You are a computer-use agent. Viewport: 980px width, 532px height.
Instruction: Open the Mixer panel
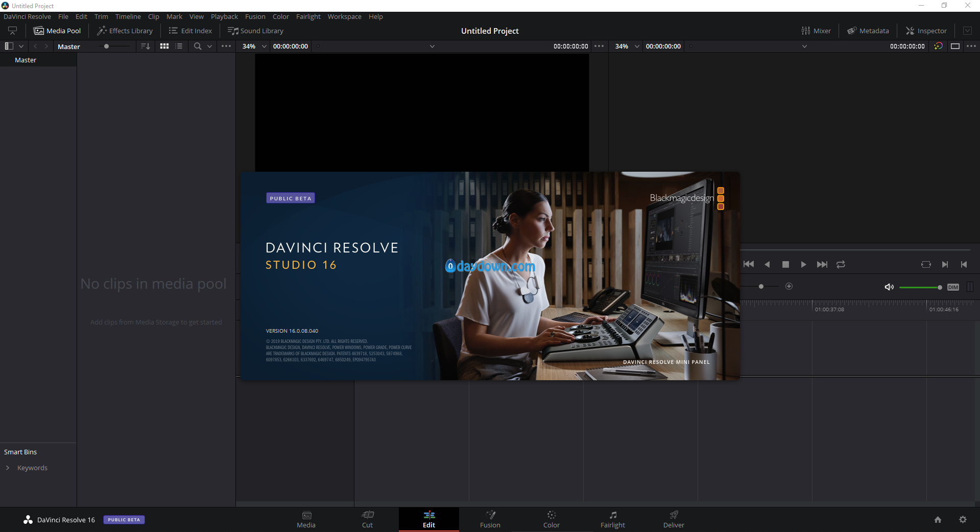click(816, 31)
